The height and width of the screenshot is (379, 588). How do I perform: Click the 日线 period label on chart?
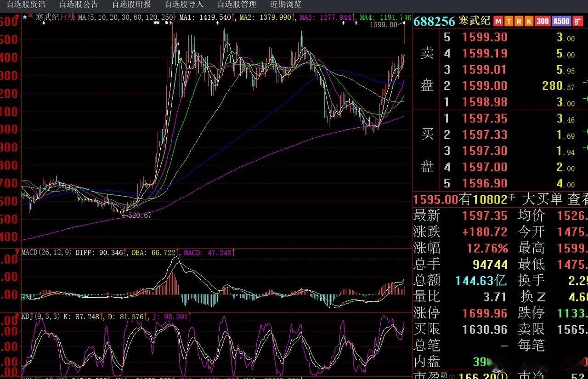coord(68,17)
